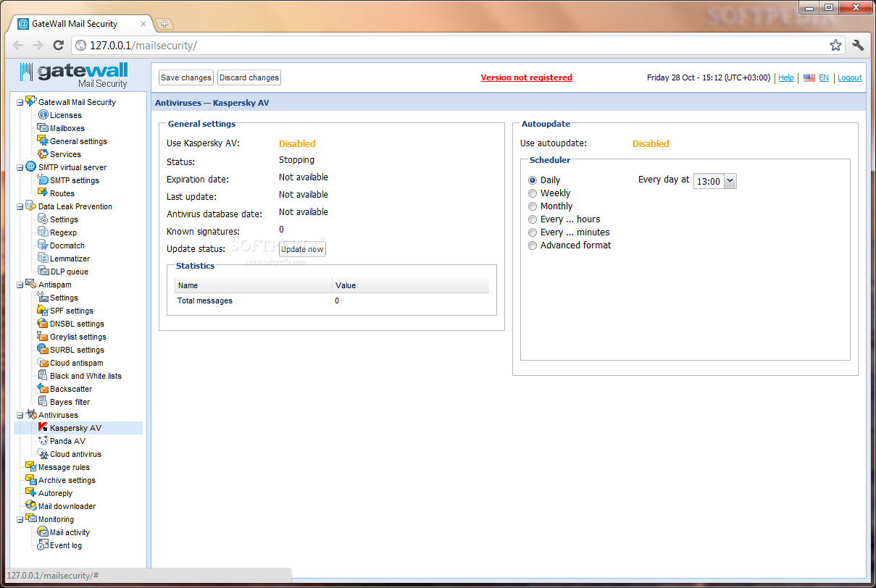The image size is (876, 588).
Task: Click the Black and White lists icon
Action: pos(43,376)
